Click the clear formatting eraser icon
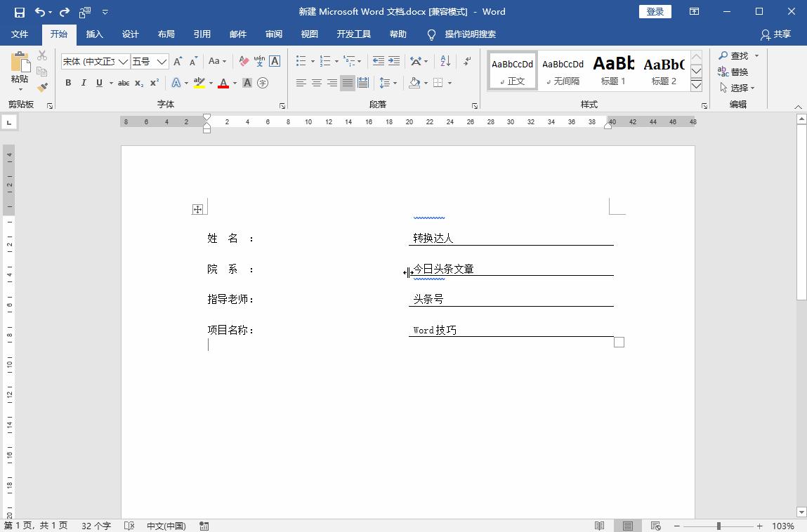The height and width of the screenshot is (532, 807). (x=244, y=61)
